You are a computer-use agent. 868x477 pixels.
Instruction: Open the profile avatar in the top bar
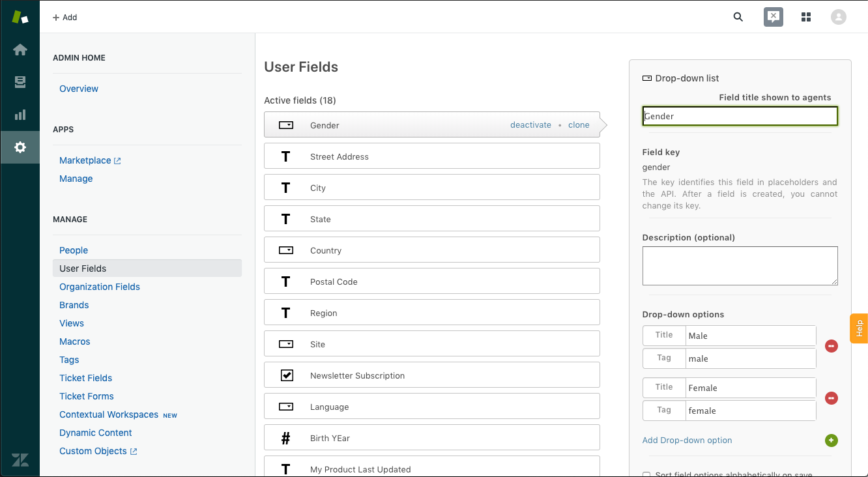[x=838, y=17]
